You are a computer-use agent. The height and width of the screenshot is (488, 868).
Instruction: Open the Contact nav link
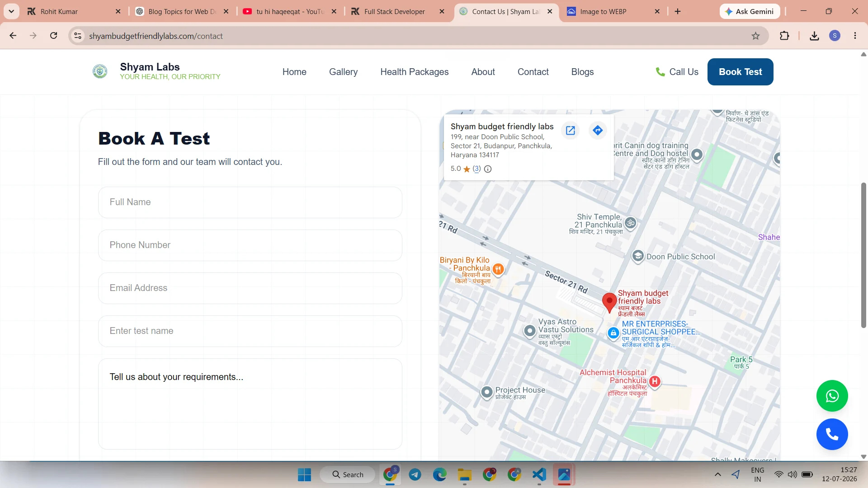tap(533, 72)
